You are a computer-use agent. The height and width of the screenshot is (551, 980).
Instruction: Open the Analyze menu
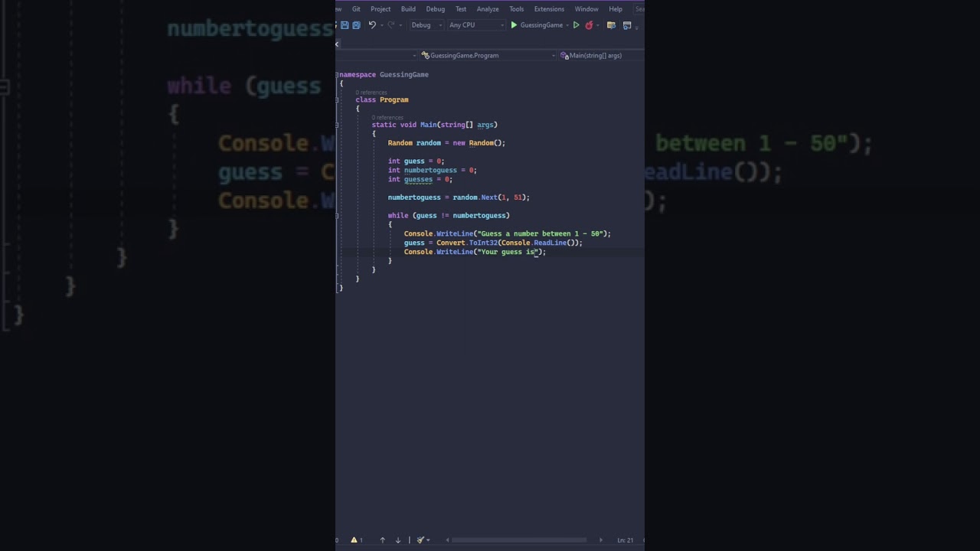tap(488, 9)
